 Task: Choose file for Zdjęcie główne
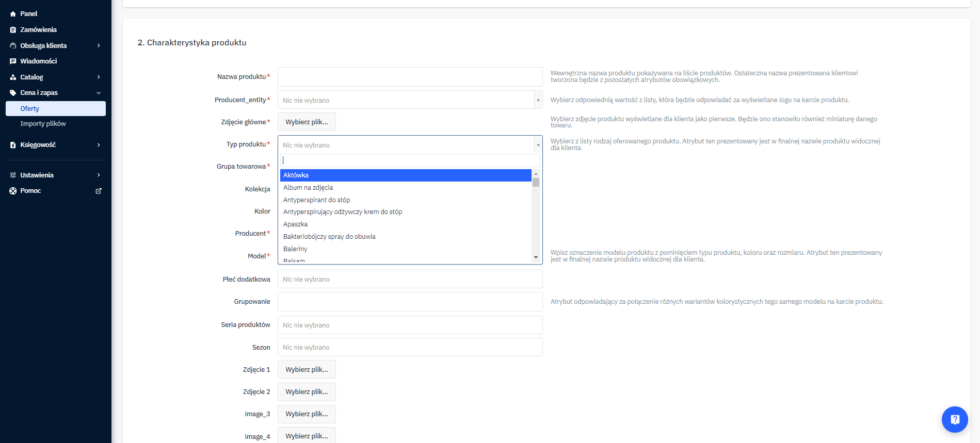coord(307,122)
